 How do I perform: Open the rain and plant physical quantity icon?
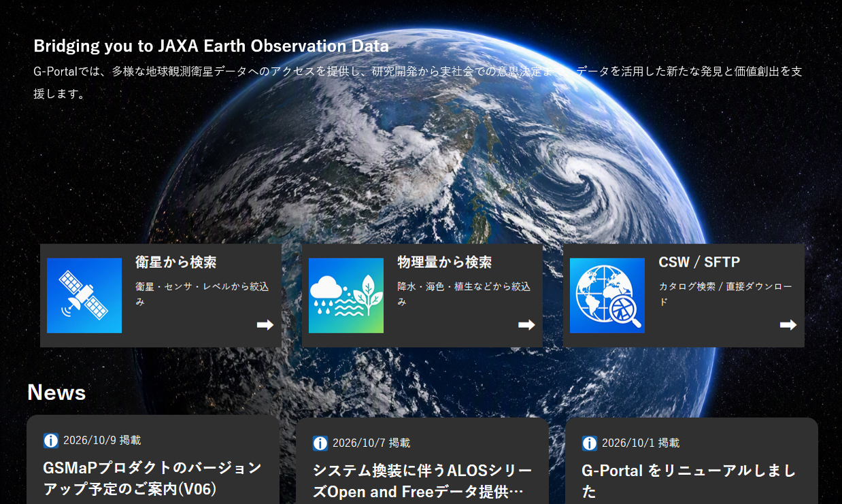(x=346, y=296)
